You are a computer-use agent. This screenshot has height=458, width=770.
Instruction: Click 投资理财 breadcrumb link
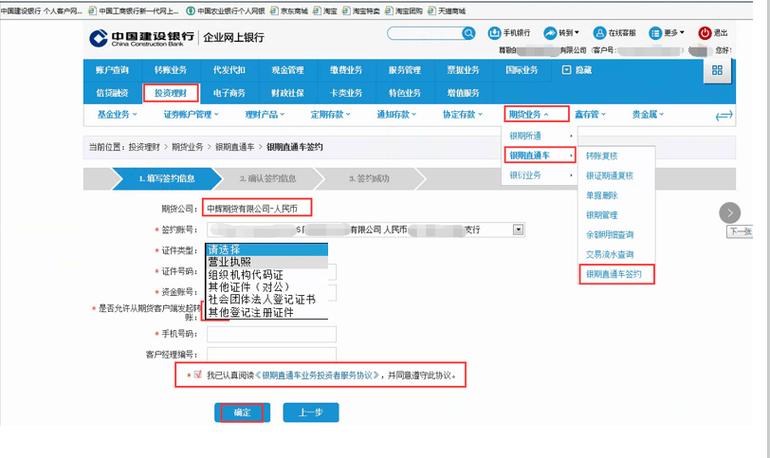click(x=144, y=147)
